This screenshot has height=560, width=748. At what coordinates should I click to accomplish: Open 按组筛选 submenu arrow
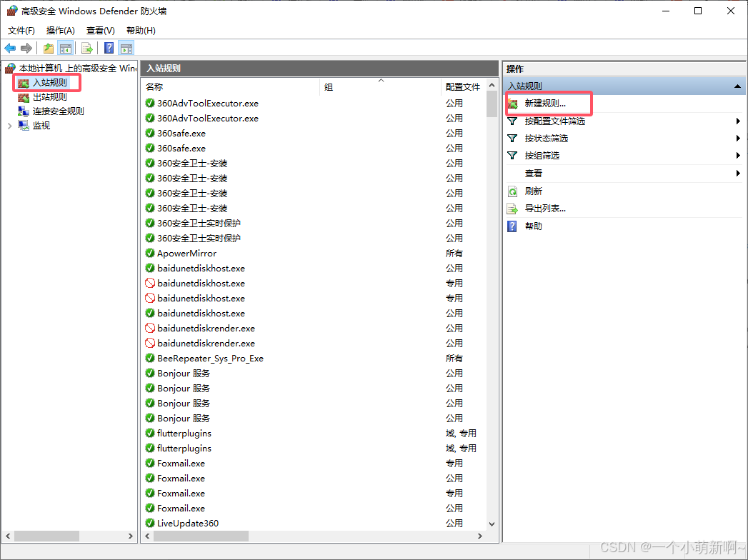pos(738,156)
